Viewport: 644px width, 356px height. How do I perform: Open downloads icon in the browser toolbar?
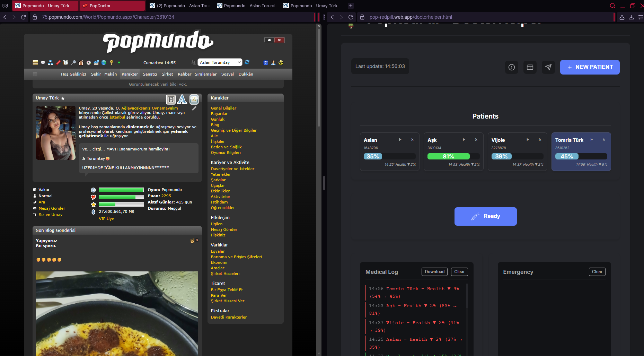[x=632, y=17]
